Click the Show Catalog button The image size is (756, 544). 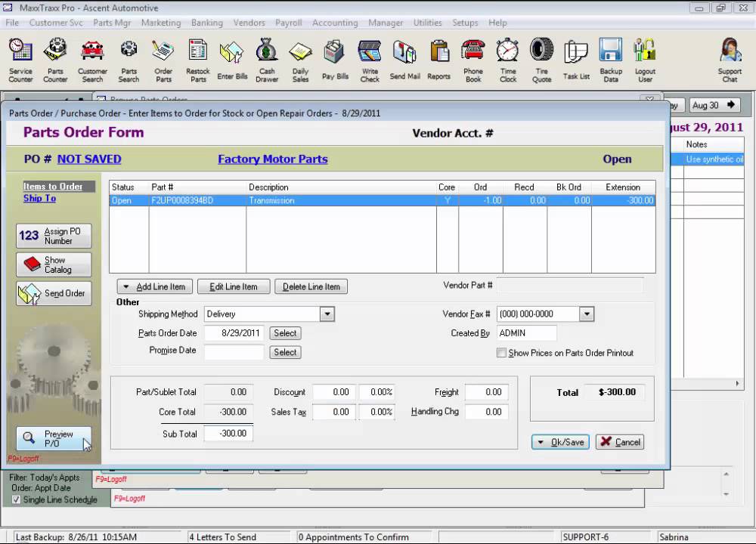click(x=54, y=264)
